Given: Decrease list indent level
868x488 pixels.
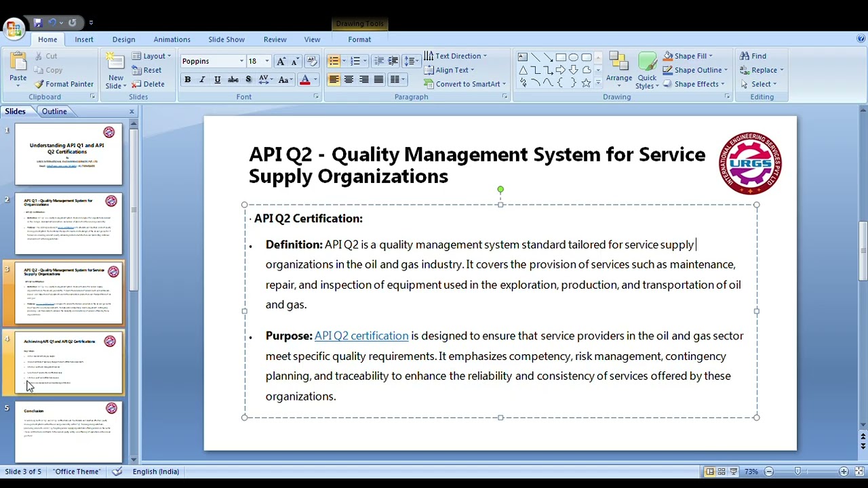Looking at the screenshot, I should tap(379, 61).
